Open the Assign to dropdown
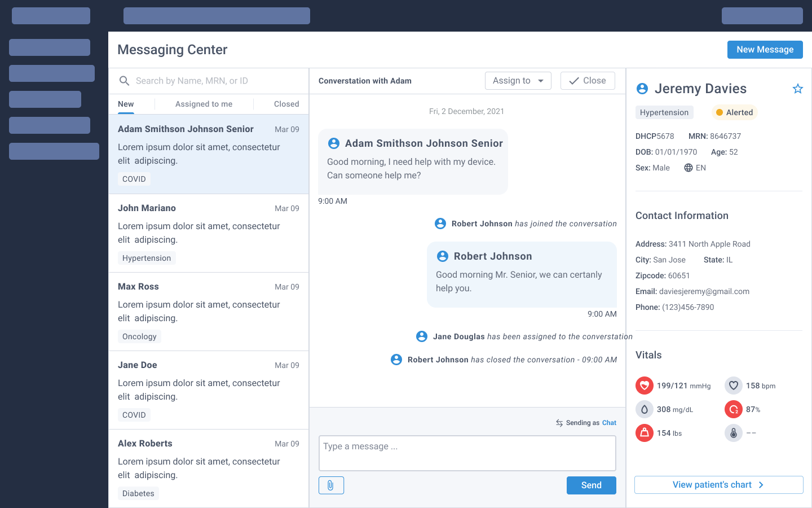The height and width of the screenshot is (508, 812). pyautogui.click(x=518, y=81)
